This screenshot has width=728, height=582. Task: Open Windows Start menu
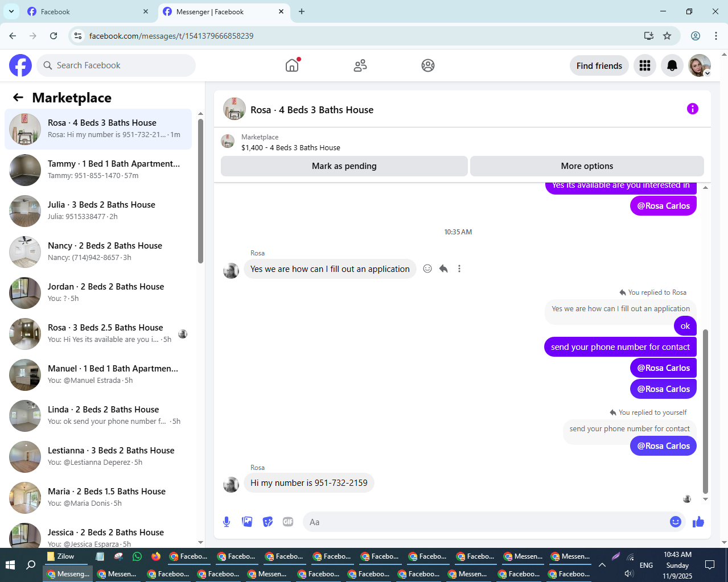click(x=10, y=565)
